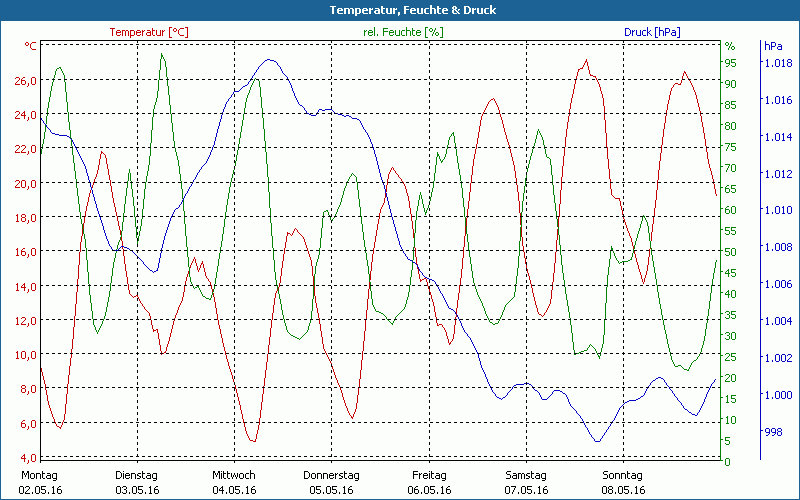
Task: Click the 'Dienstag 03.05.16' date label
Action: (137, 483)
